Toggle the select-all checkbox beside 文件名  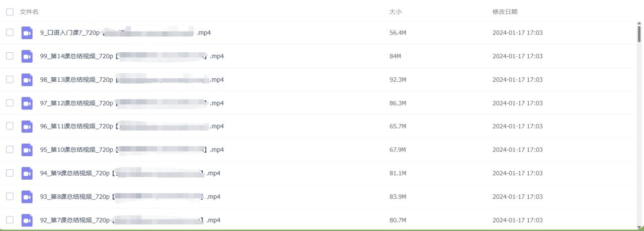[x=10, y=12]
